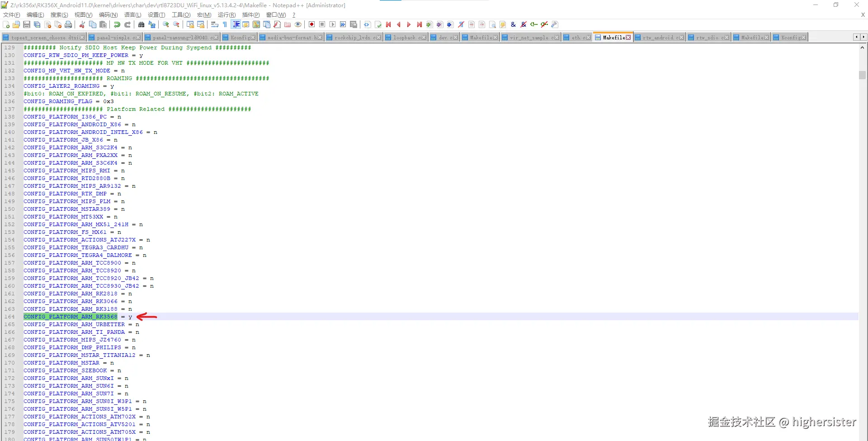This screenshot has width=868, height=441.
Task: Run macro multiple times icon
Action: 343,24
